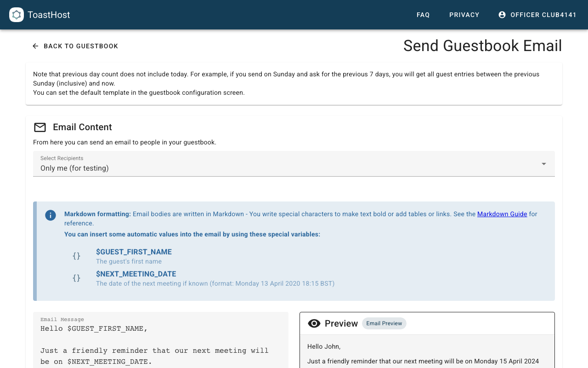This screenshot has width=588, height=368.
Task: Click the ToastHost logo icon
Action: click(x=17, y=15)
